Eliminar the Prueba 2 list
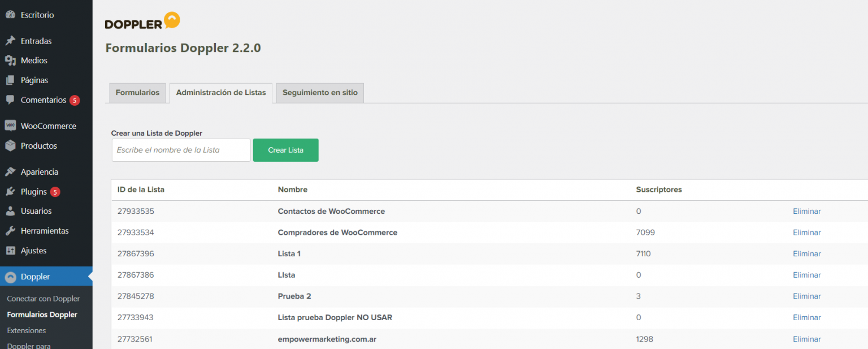This screenshot has width=868, height=349. (806, 296)
